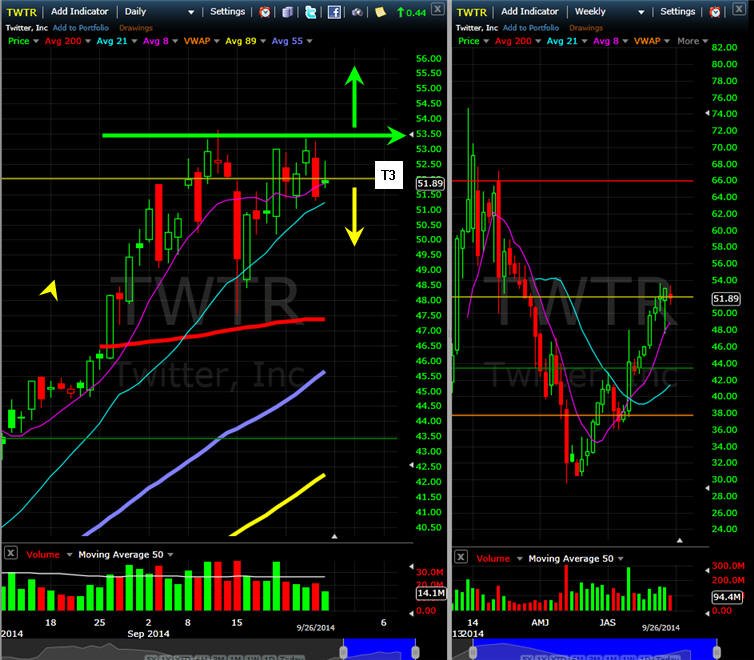Click the Drawings link on Weekly chart
The height and width of the screenshot is (660, 754).
coord(586,28)
